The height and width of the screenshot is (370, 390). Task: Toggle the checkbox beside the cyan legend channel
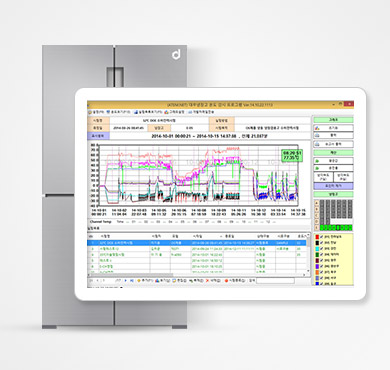(322, 249)
